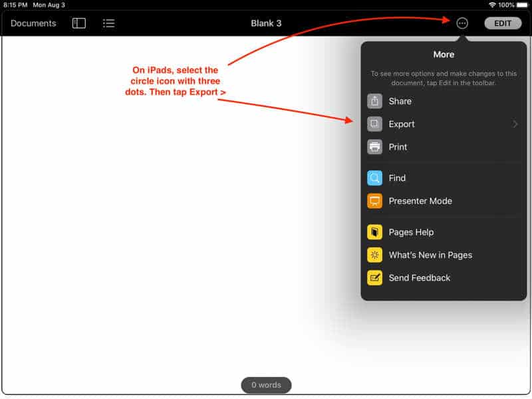Choose Find in the More menu
Image resolution: width=532 pixels, height=399 pixels.
tap(444, 178)
